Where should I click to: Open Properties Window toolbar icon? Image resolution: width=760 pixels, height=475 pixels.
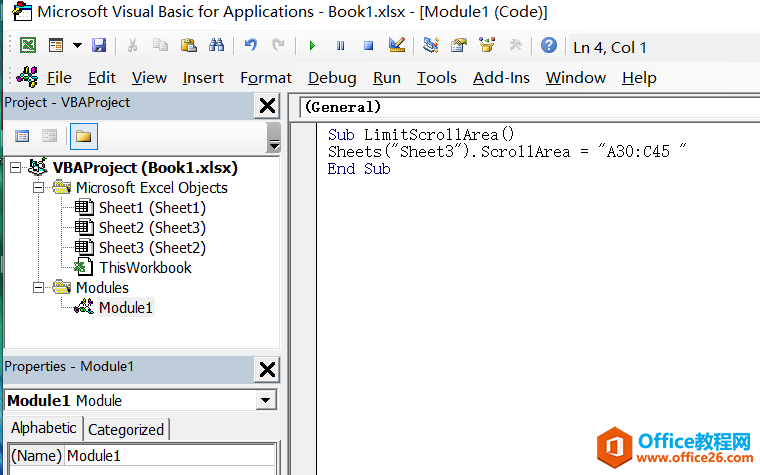[x=459, y=46]
